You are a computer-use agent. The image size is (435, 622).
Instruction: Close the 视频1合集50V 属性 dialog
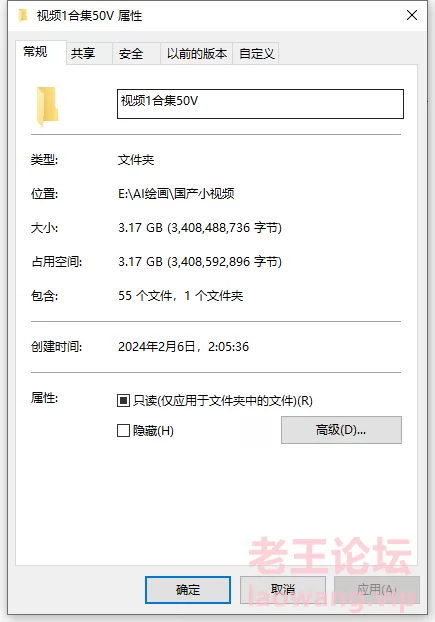pyautogui.click(x=412, y=15)
